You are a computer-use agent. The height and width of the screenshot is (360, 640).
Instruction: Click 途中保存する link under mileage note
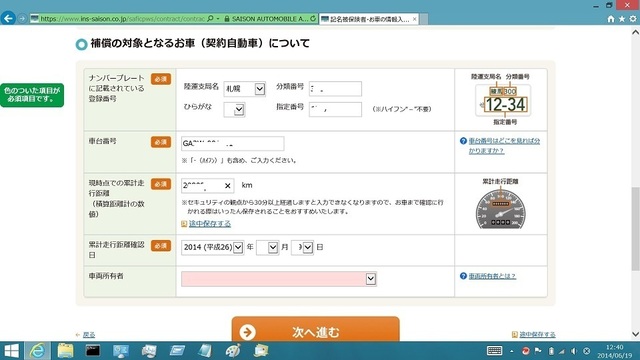(x=210, y=224)
